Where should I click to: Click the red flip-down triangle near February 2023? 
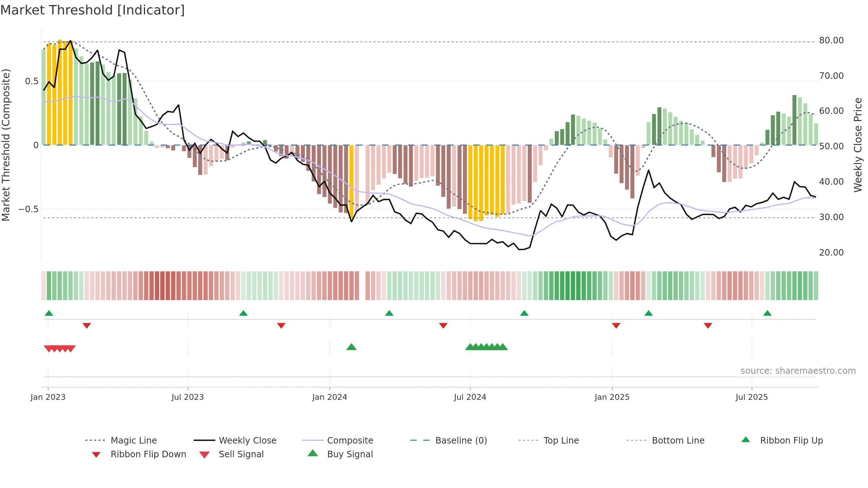(x=87, y=326)
